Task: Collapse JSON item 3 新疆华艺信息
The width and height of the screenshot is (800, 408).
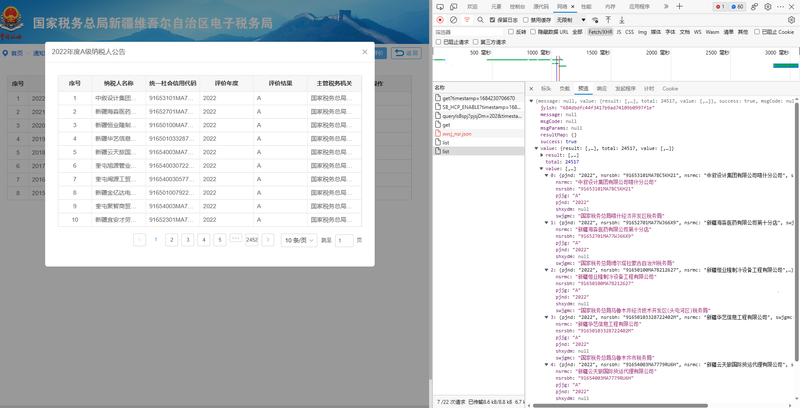Action: pos(547,317)
